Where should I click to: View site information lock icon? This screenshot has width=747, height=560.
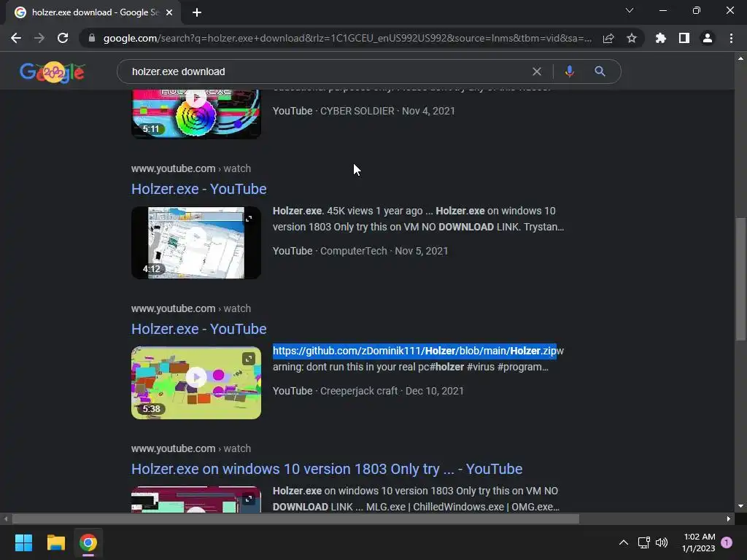(x=92, y=38)
